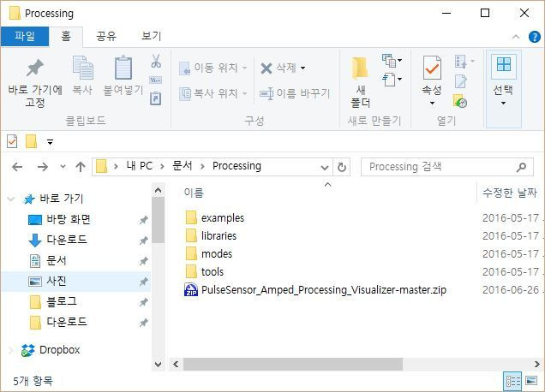545x392 pixels.
Task: Collapse the 바로 가기 tree node
Action: click(11, 199)
